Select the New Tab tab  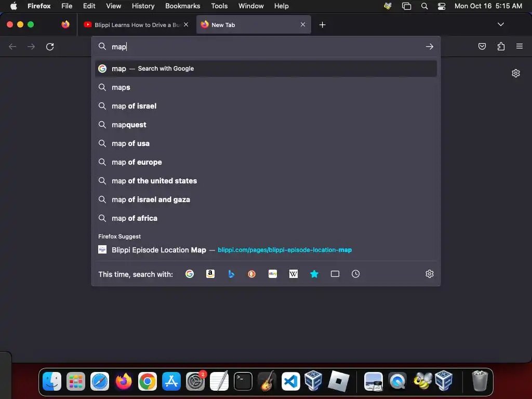click(x=254, y=25)
